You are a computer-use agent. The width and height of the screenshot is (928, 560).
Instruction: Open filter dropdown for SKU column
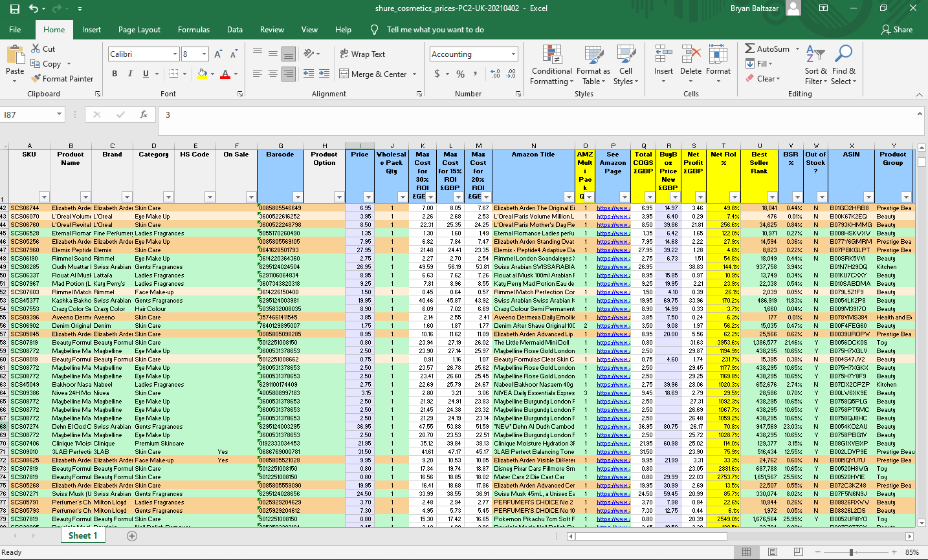click(44, 197)
